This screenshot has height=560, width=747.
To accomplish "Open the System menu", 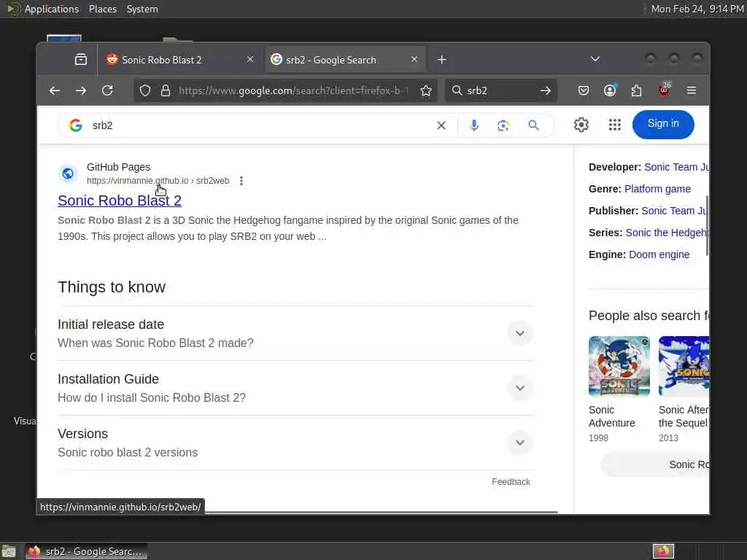I will click(142, 9).
